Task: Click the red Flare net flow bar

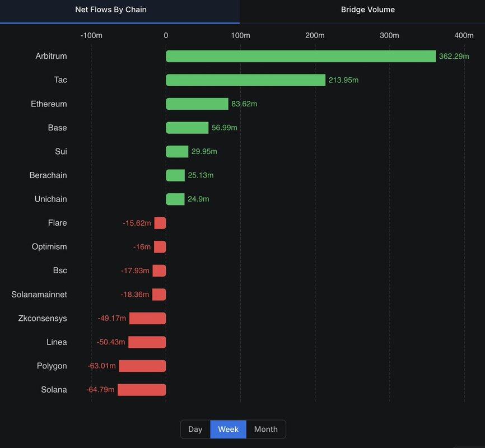Action: (x=160, y=223)
